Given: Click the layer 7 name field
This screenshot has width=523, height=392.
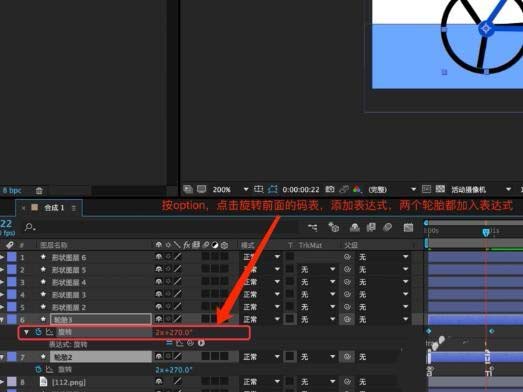Looking at the screenshot, I should pos(101,357).
